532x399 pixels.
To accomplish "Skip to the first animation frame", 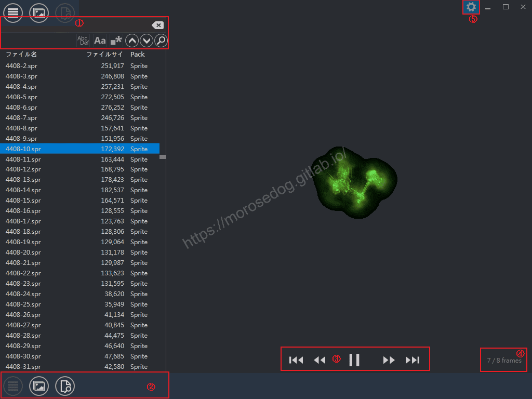I will click(296, 360).
